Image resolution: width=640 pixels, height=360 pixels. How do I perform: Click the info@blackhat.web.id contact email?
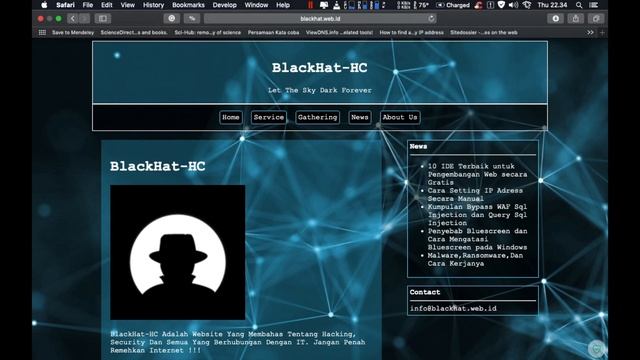(453, 309)
